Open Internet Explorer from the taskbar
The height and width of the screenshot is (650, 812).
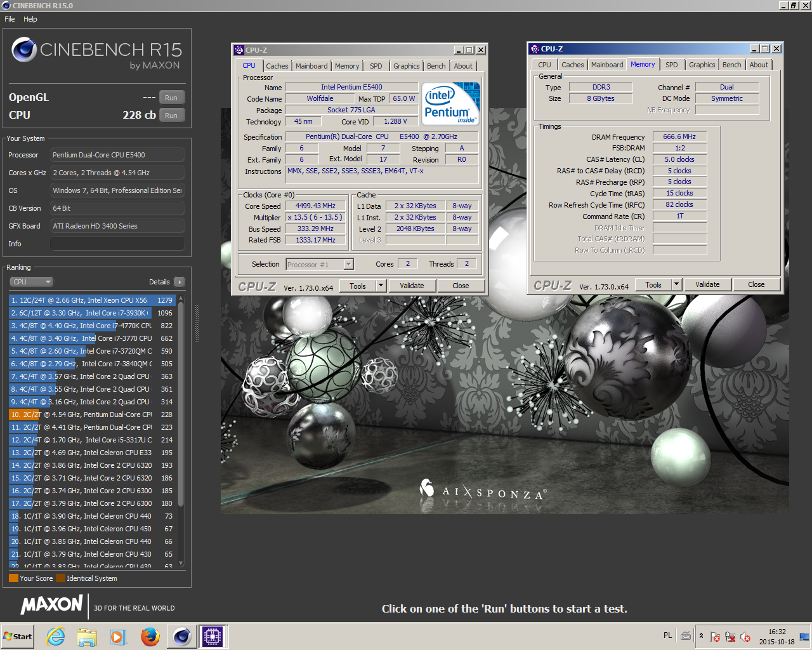point(56,637)
